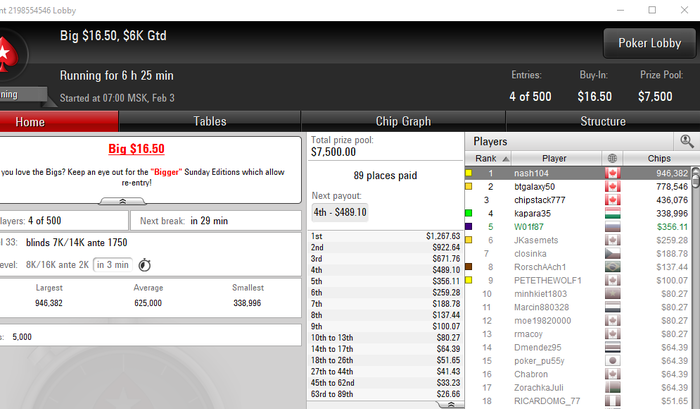Collapse the Big $16.50 description panel
700x409 pixels.
(x=122, y=201)
